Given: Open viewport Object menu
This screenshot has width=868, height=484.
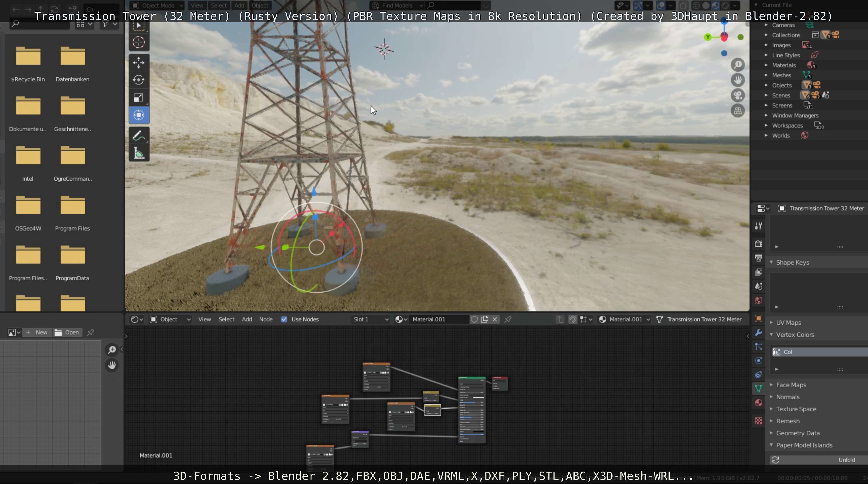Looking at the screenshot, I should 260,5.
